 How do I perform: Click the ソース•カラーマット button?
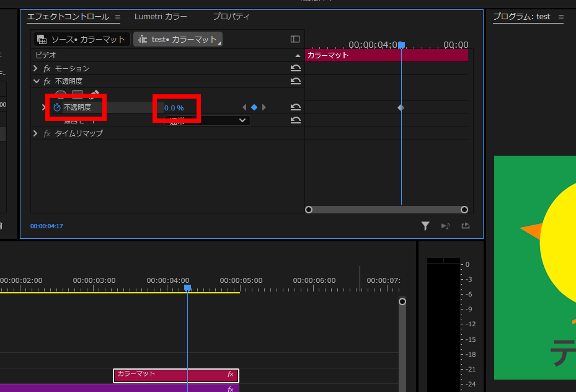82,39
